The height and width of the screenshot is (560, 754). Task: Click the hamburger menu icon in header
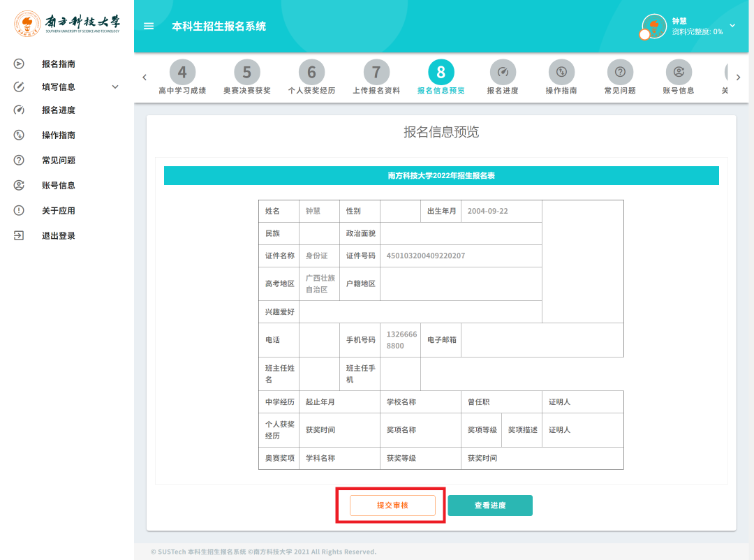coord(148,27)
